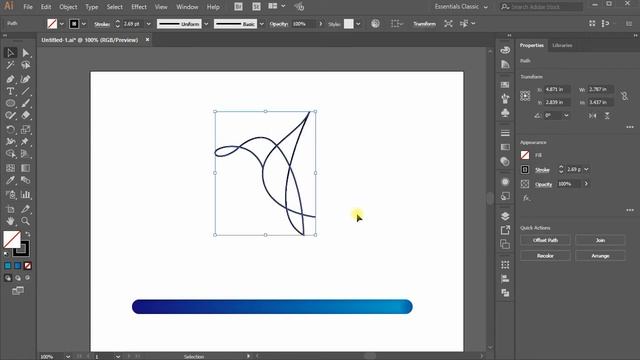This screenshot has height=360, width=640.
Task: Select the Eyedropper tool
Action: (x=11, y=180)
